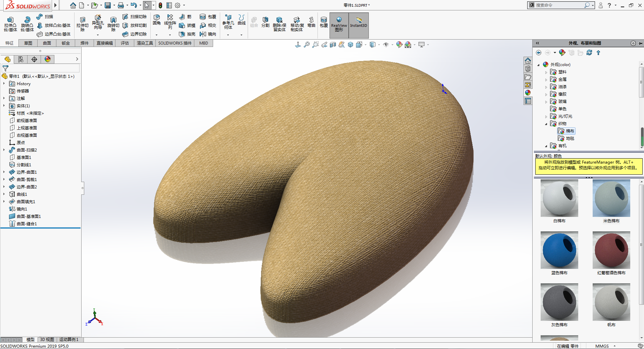644x349 pixels.
Task: Expand the History tree node
Action: tap(4, 84)
